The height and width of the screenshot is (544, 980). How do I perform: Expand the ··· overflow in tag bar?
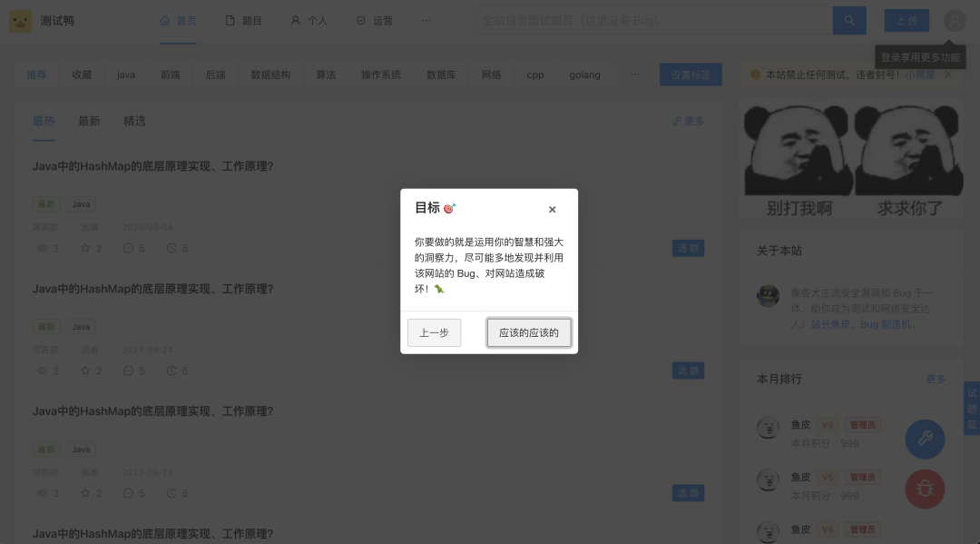click(x=635, y=74)
